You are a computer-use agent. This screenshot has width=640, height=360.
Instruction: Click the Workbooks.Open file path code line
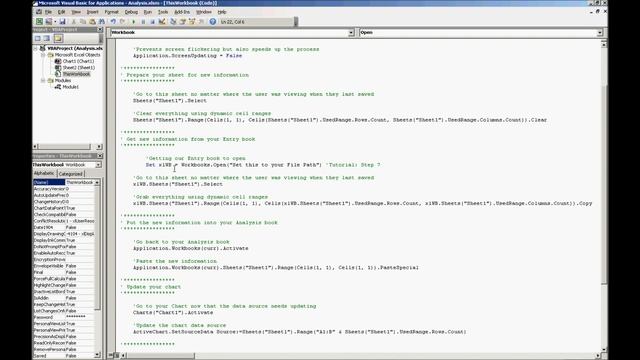coord(263,165)
